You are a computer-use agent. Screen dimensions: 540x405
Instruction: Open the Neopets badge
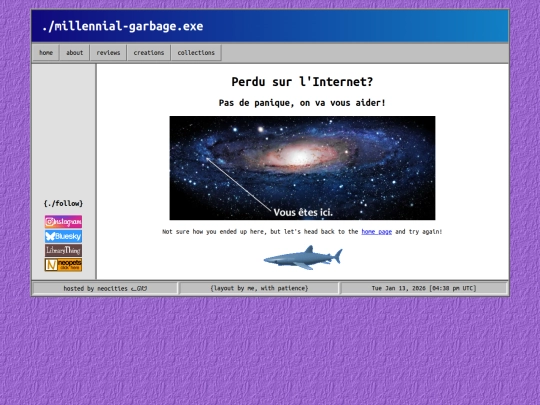pos(63,265)
